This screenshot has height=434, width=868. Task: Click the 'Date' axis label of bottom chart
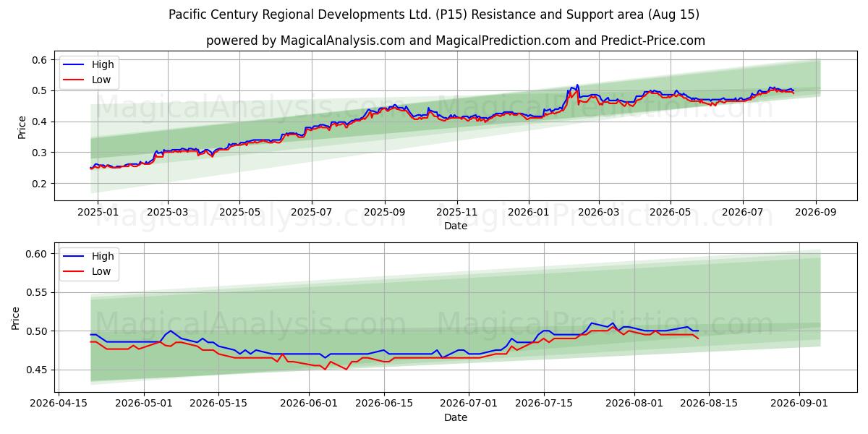coord(456,417)
